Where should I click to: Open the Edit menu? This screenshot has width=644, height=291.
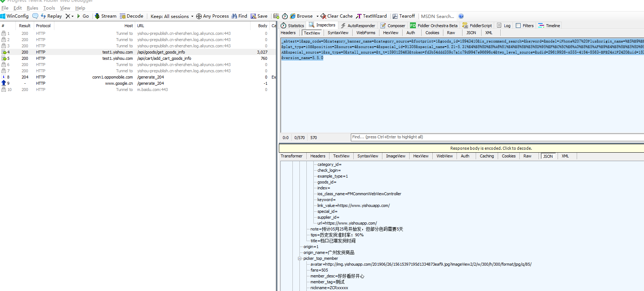click(18, 8)
